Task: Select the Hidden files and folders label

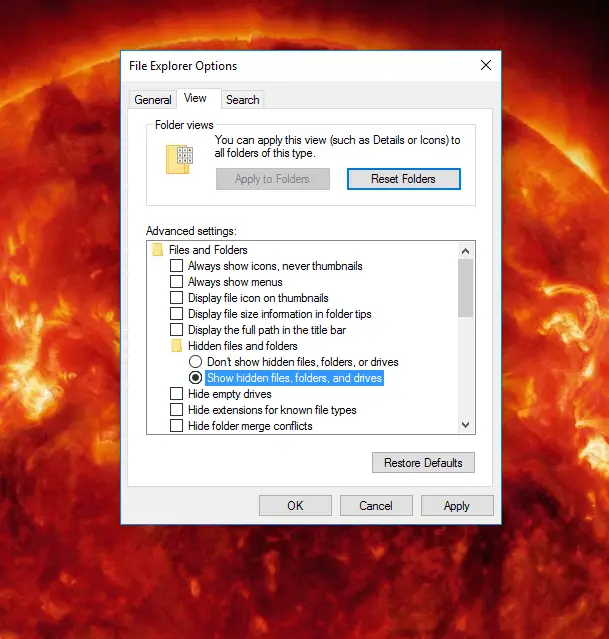Action: click(243, 346)
